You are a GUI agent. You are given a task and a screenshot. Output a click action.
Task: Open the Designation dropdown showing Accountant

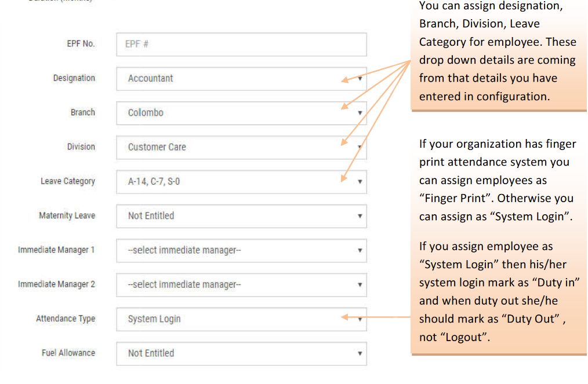241,79
